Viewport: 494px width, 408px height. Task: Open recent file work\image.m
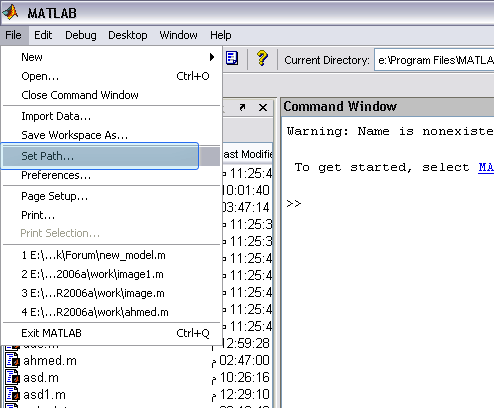coord(111,293)
